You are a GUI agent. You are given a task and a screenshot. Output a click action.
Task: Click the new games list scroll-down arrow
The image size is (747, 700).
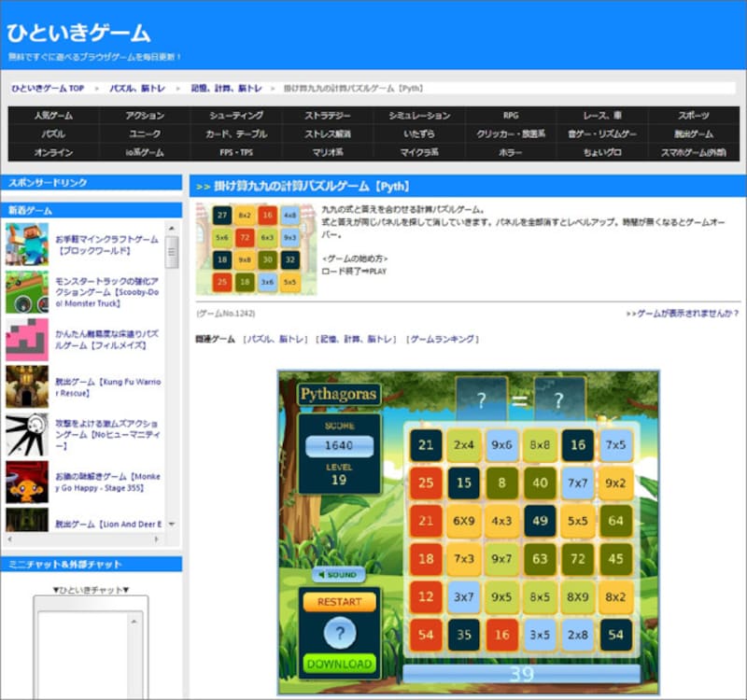tap(172, 525)
